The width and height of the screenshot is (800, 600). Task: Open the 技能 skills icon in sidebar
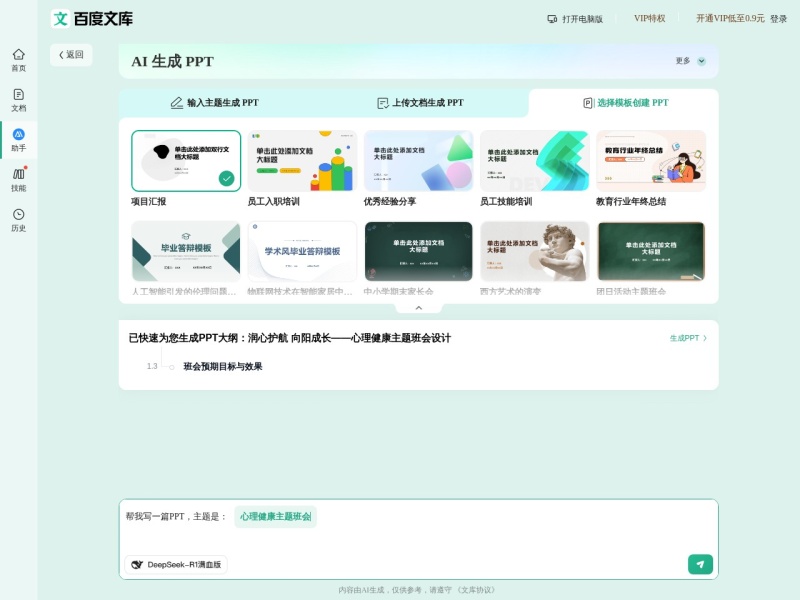click(x=18, y=174)
